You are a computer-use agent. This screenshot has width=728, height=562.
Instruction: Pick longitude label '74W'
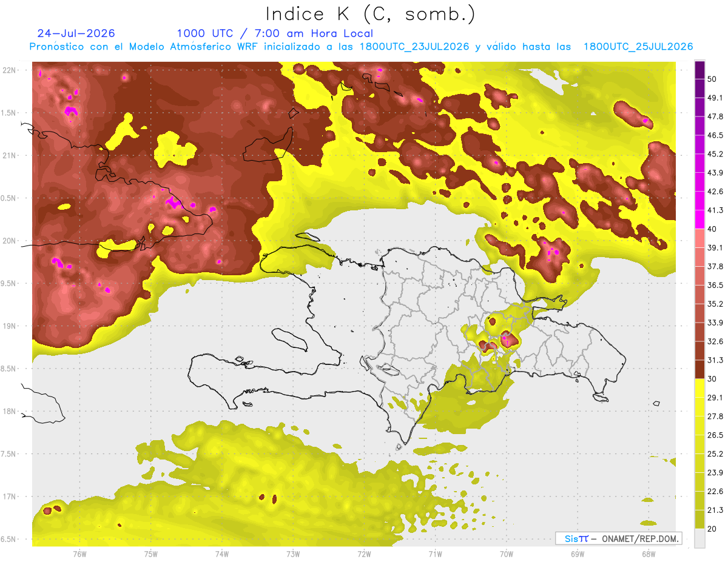222,554
